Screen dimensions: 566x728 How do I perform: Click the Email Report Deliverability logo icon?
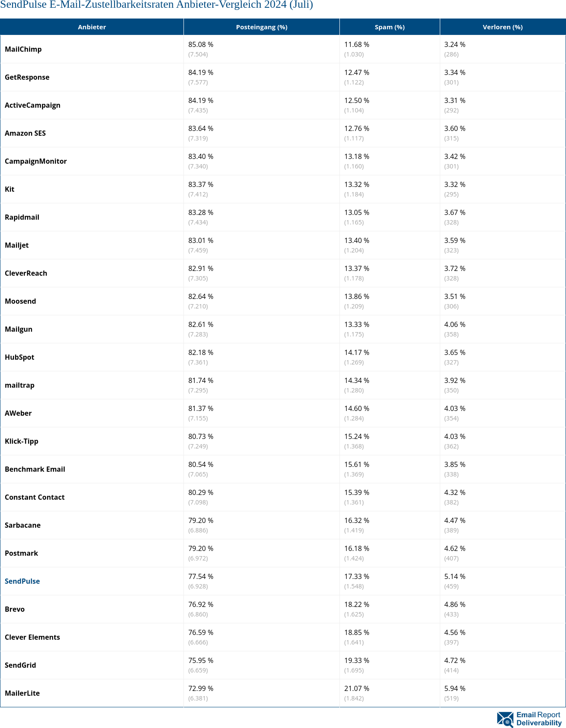pyautogui.click(x=505, y=719)
